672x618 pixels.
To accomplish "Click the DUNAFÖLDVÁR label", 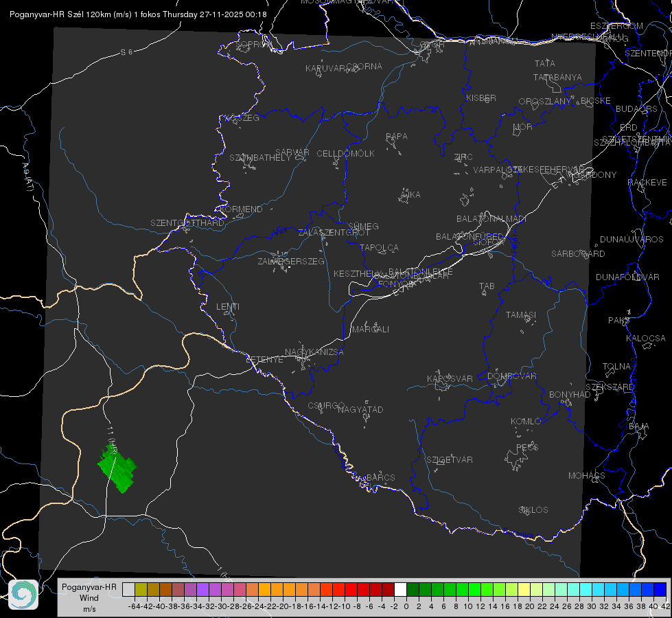I will tap(627, 277).
